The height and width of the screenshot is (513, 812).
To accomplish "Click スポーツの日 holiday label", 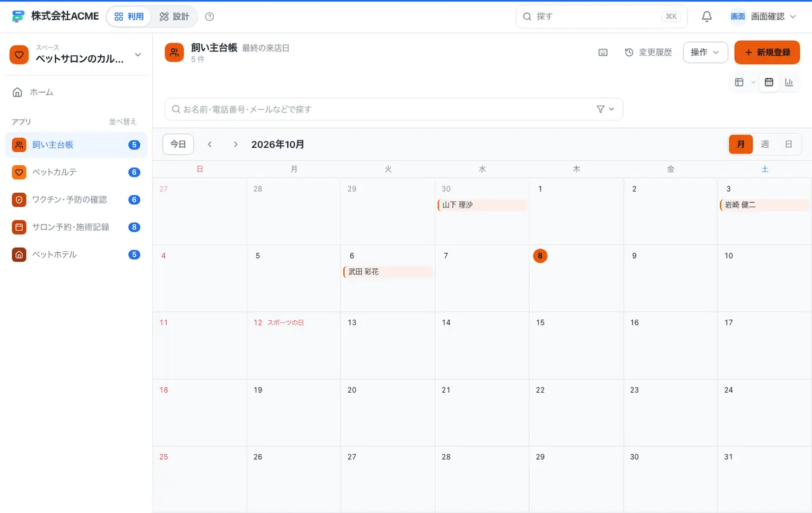I will (285, 323).
